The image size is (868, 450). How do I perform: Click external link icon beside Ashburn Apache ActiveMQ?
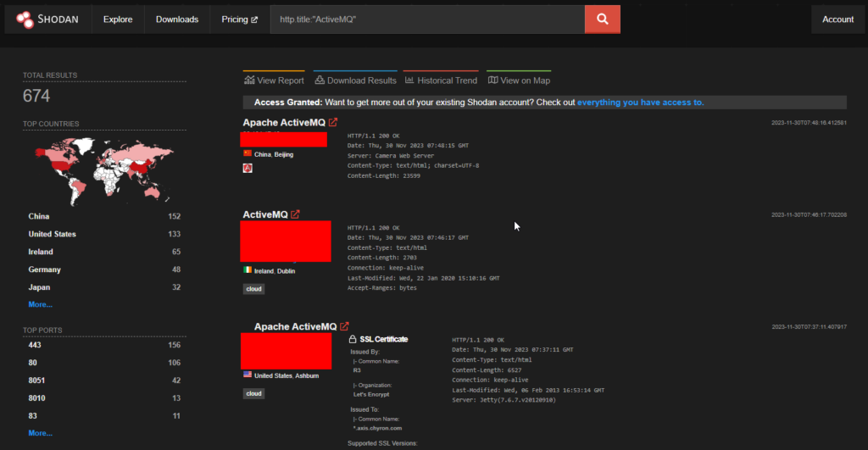[x=344, y=326]
